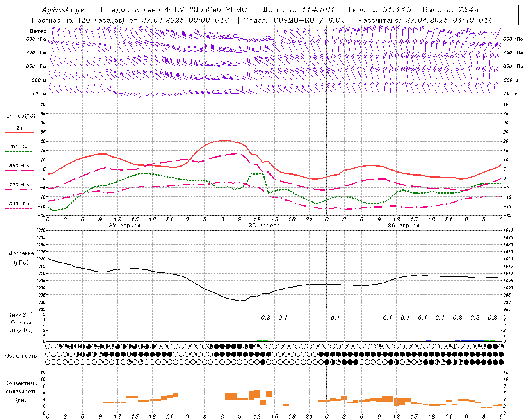Click the red solid line sample under "2м"

point(19,132)
